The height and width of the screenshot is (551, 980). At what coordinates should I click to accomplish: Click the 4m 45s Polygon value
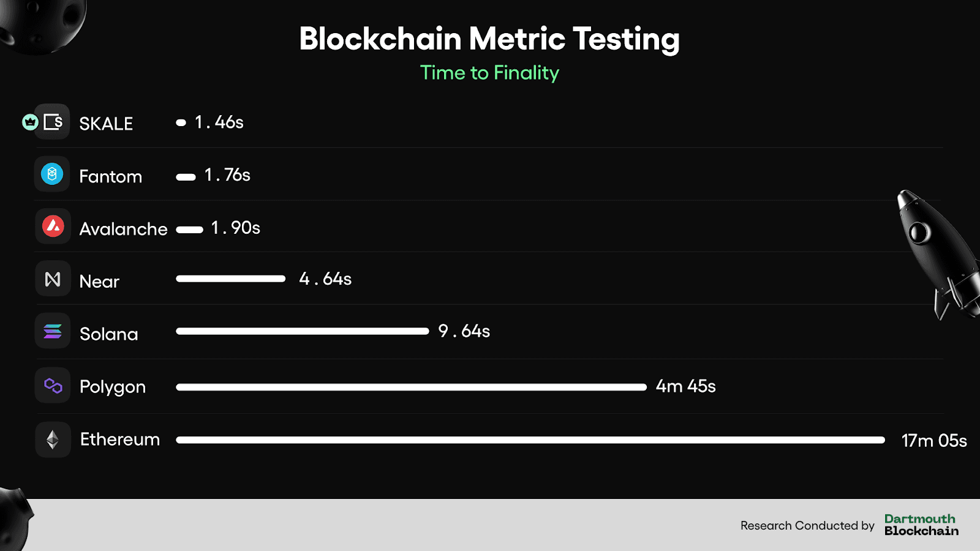click(x=685, y=386)
